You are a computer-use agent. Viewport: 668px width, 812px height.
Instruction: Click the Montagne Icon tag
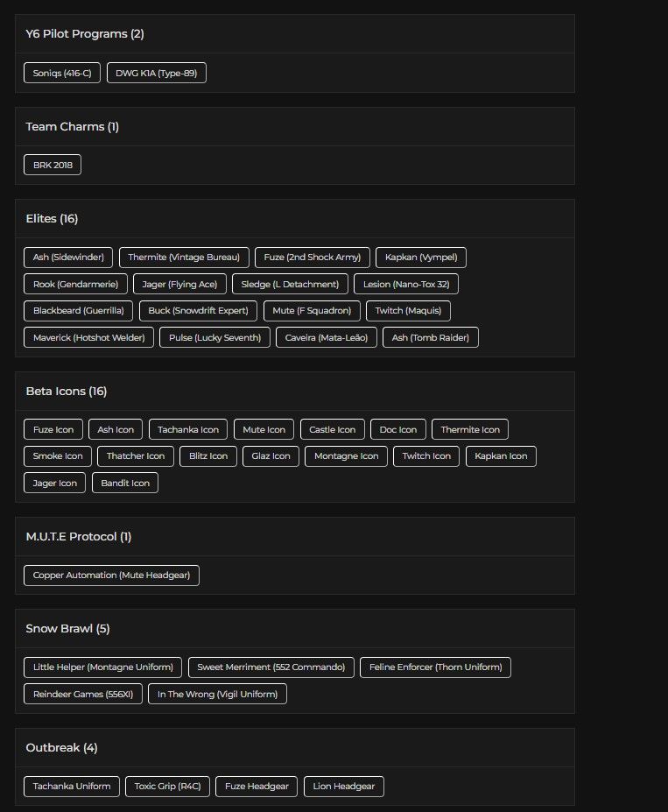point(346,456)
